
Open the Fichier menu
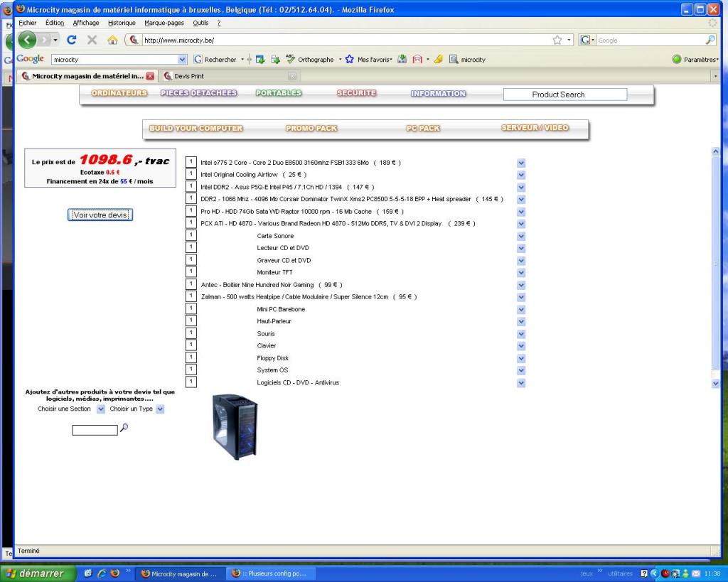[x=28, y=23]
